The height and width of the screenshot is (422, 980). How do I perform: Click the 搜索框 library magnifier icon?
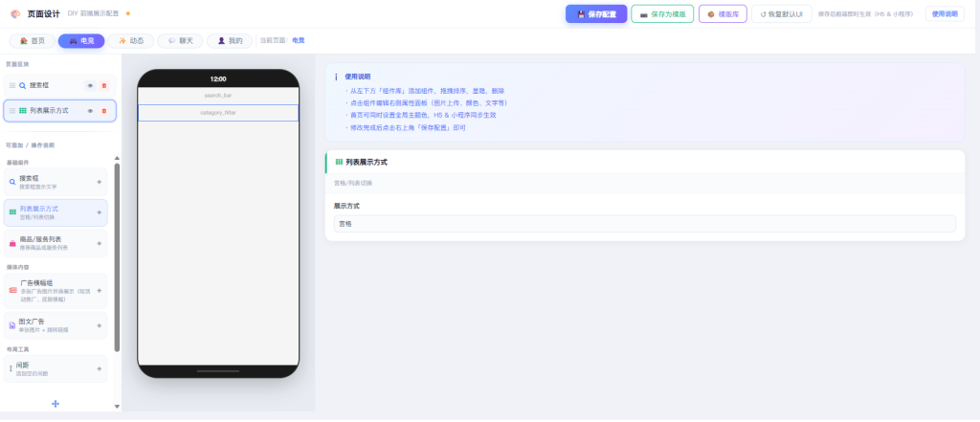point(12,182)
